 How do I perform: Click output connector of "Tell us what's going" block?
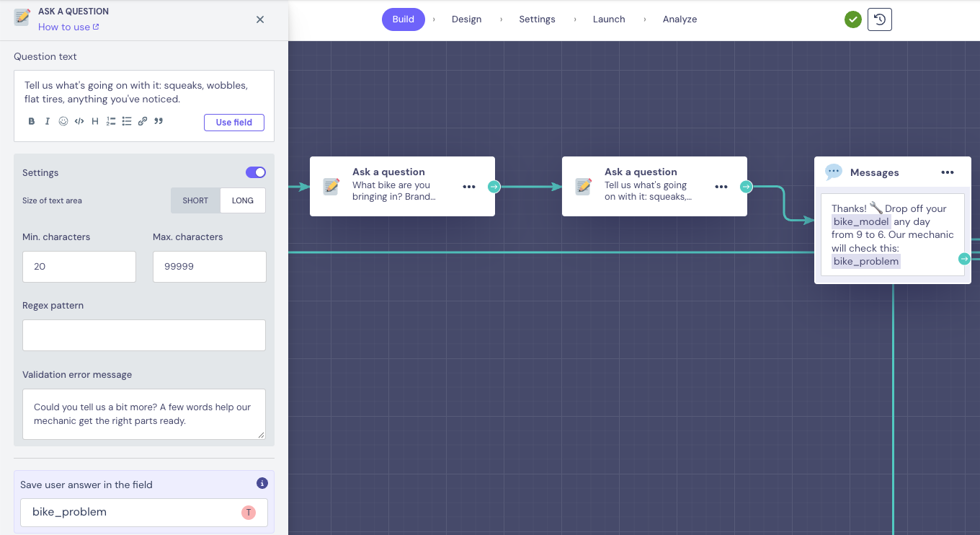[x=746, y=187]
